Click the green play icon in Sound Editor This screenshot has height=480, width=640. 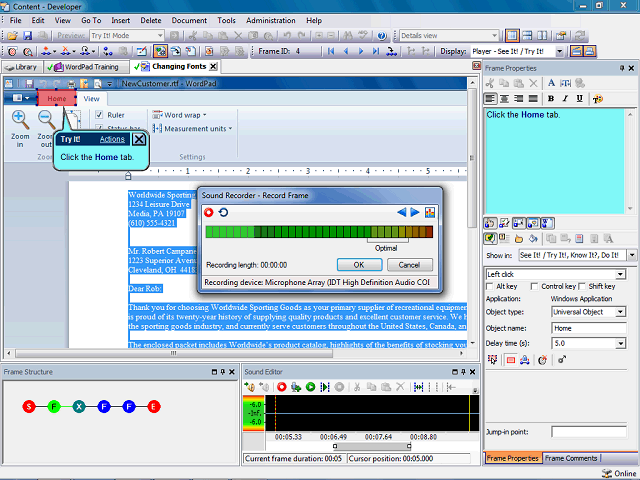click(311, 387)
